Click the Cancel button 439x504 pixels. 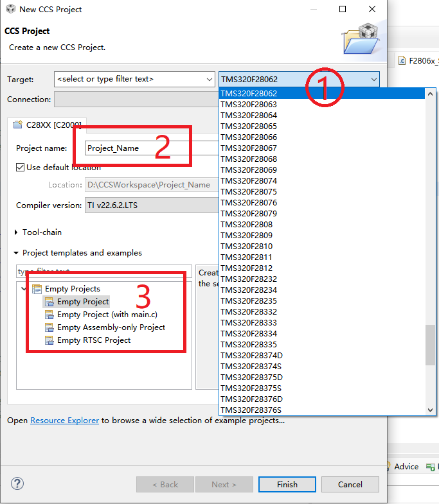350,484
